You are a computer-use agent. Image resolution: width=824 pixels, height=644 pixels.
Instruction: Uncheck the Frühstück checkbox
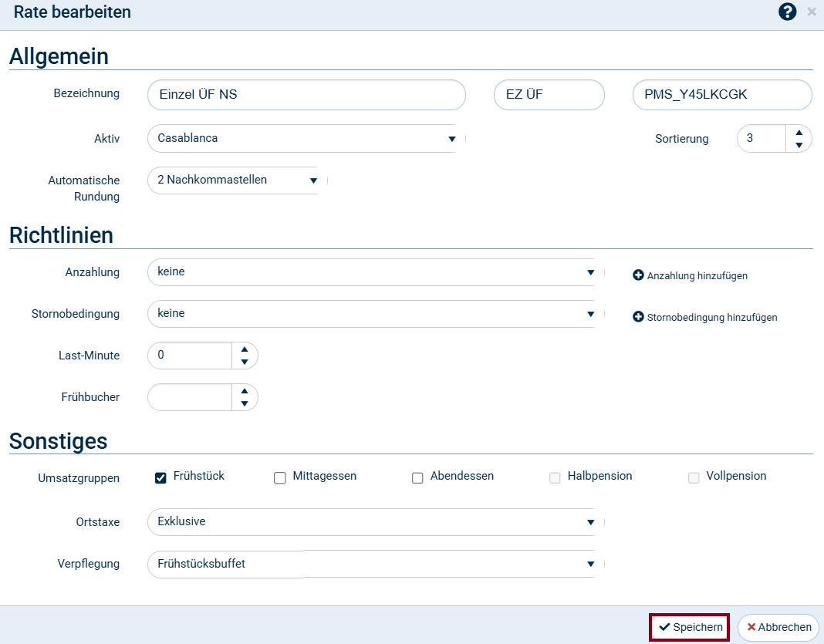(x=160, y=477)
